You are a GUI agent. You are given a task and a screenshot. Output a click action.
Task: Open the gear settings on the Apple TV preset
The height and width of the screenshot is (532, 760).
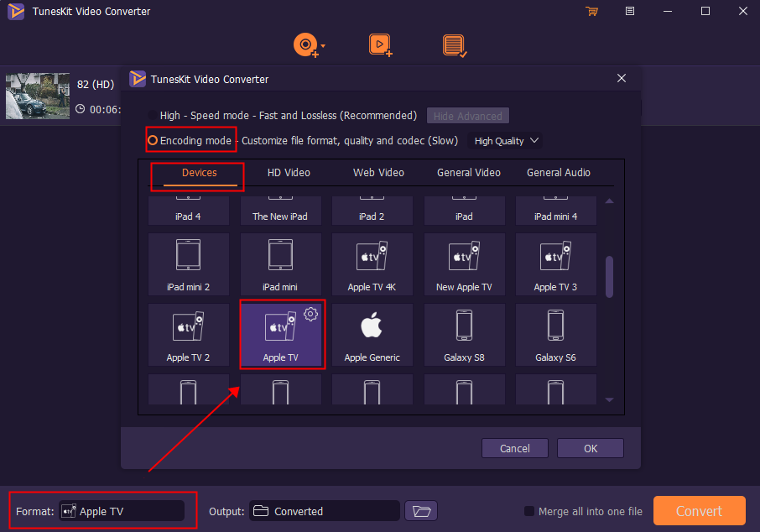(310, 315)
